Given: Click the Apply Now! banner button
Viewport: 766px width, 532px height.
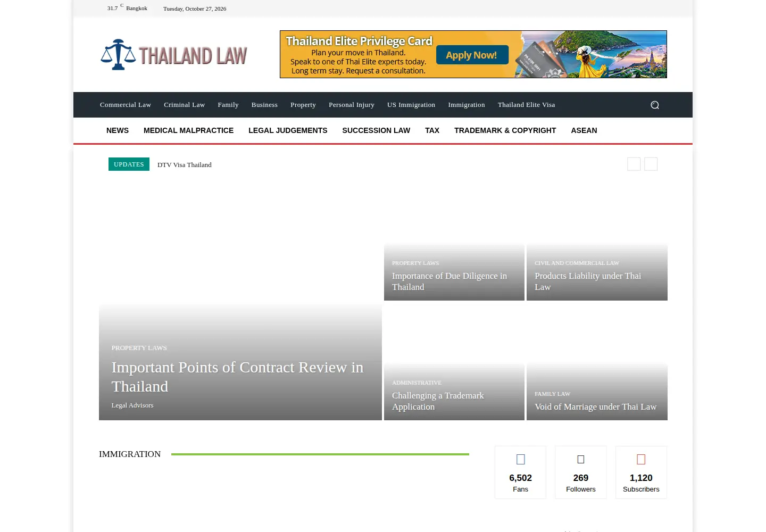Looking at the screenshot, I should click(472, 55).
